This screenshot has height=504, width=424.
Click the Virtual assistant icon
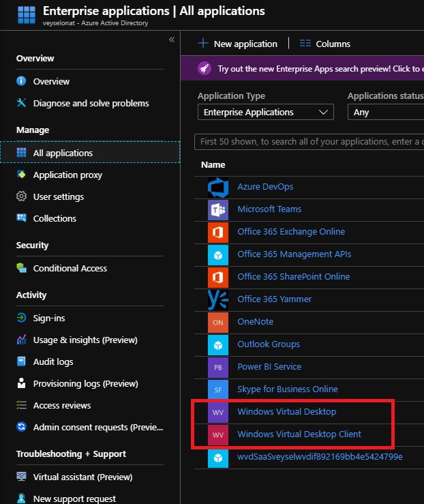(21, 476)
